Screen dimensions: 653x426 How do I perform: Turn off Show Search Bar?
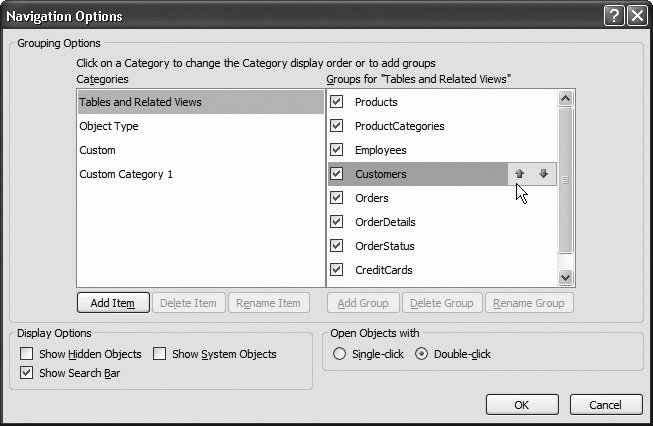[27, 373]
